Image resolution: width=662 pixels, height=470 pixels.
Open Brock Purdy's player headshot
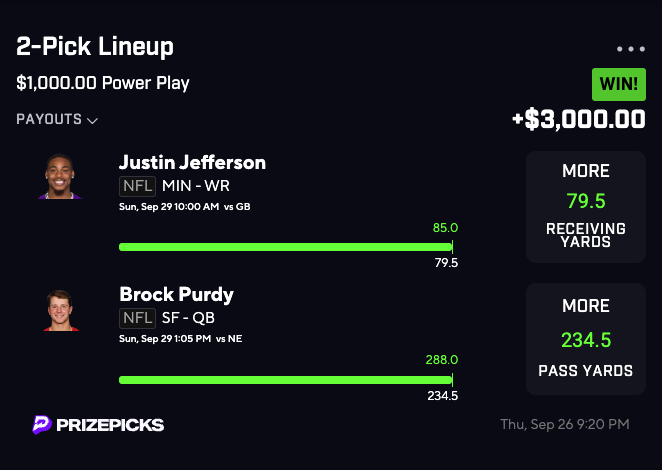pyautogui.click(x=61, y=309)
